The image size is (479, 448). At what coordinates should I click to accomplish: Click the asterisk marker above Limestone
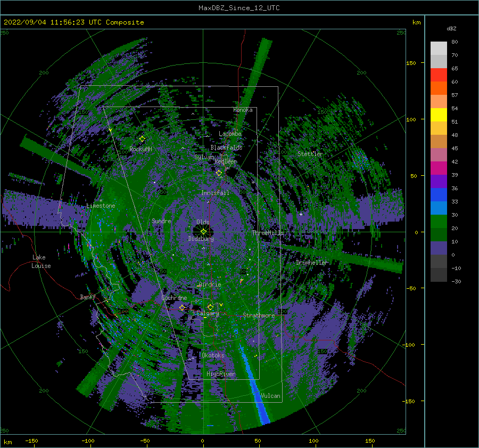tap(101, 201)
